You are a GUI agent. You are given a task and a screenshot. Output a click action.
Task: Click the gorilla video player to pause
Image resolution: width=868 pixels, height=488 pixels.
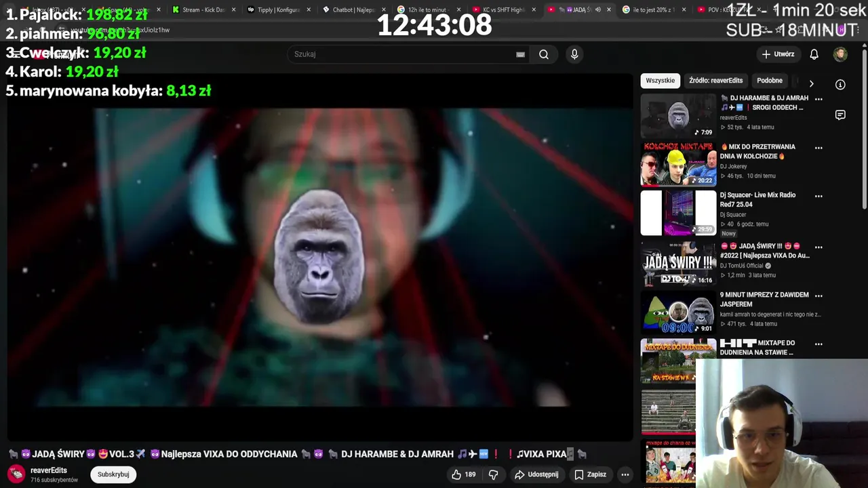point(319,258)
